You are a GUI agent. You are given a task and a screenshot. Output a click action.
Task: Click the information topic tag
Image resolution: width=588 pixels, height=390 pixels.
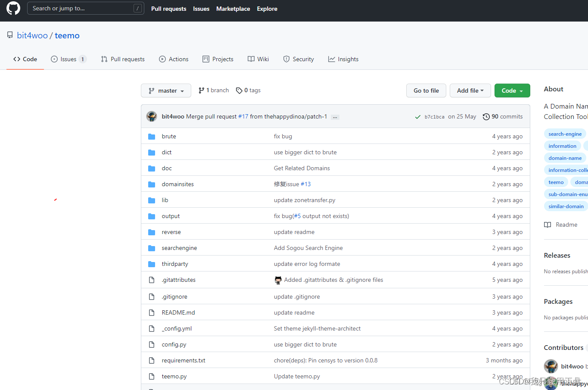point(562,146)
